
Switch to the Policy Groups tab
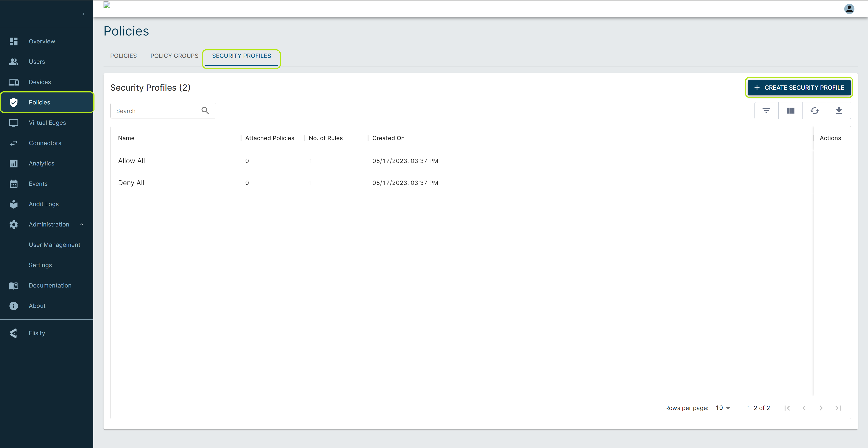[x=174, y=56]
